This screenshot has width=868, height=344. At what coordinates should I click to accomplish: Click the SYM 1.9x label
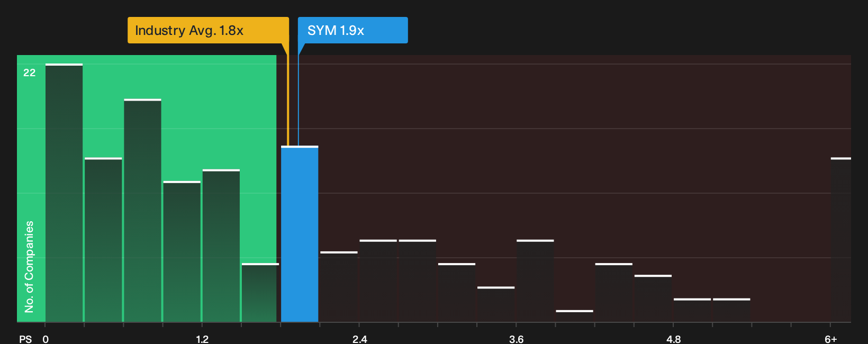click(x=352, y=30)
